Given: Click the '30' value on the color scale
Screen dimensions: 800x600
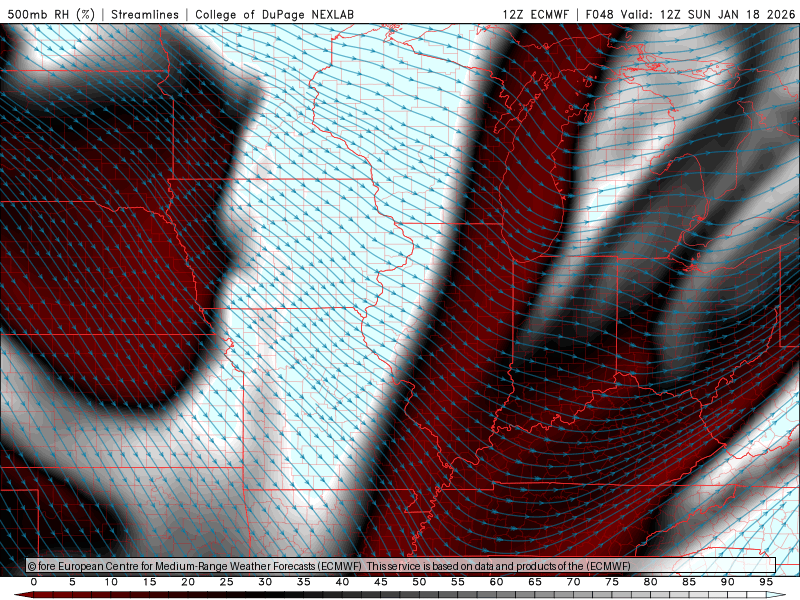Looking at the screenshot, I should [x=265, y=582].
